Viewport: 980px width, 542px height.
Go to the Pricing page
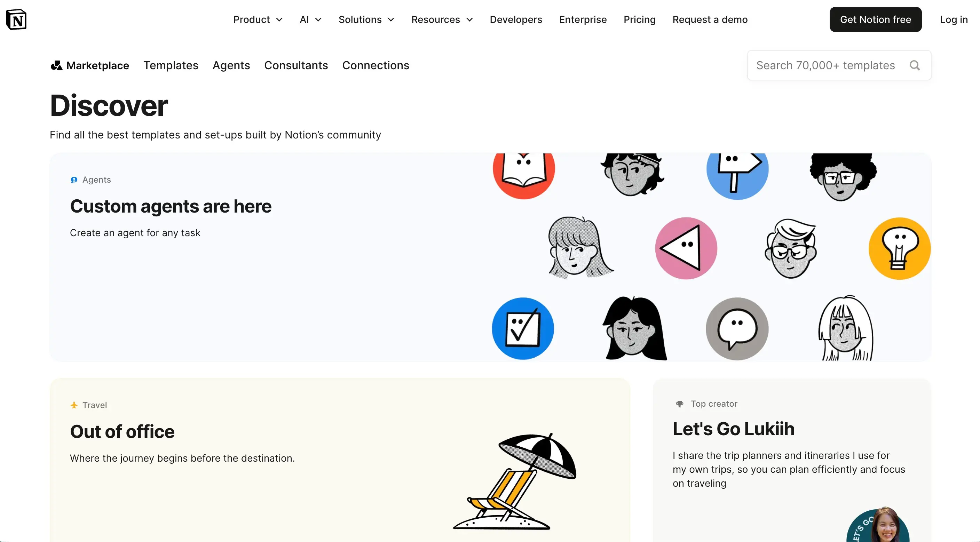[x=640, y=19]
